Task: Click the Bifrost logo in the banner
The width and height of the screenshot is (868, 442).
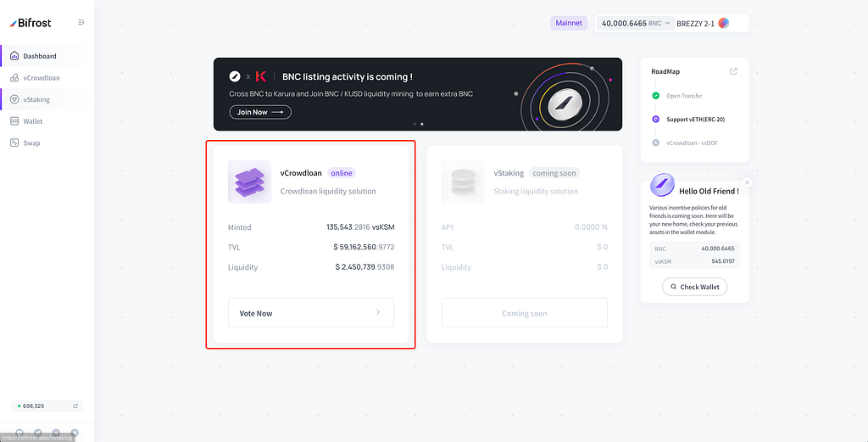Action: (x=235, y=76)
